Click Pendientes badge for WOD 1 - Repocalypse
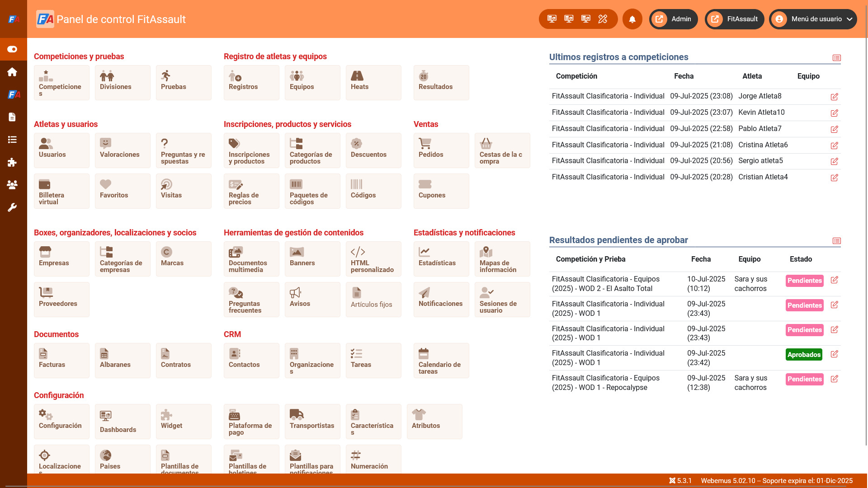Image resolution: width=868 pixels, height=488 pixels. tap(805, 379)
